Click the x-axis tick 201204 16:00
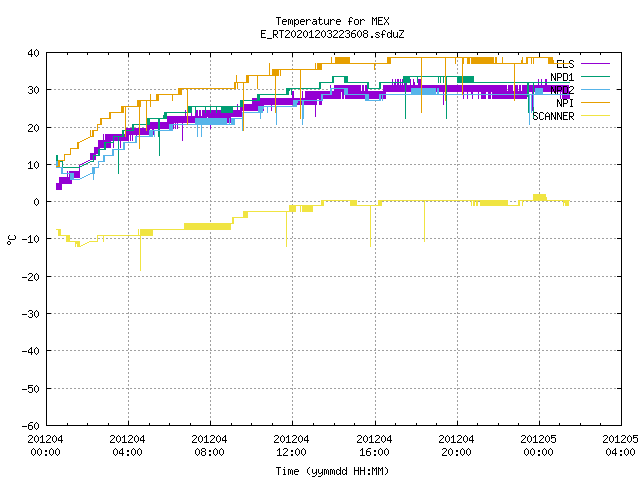 click(x=374, y=446)
